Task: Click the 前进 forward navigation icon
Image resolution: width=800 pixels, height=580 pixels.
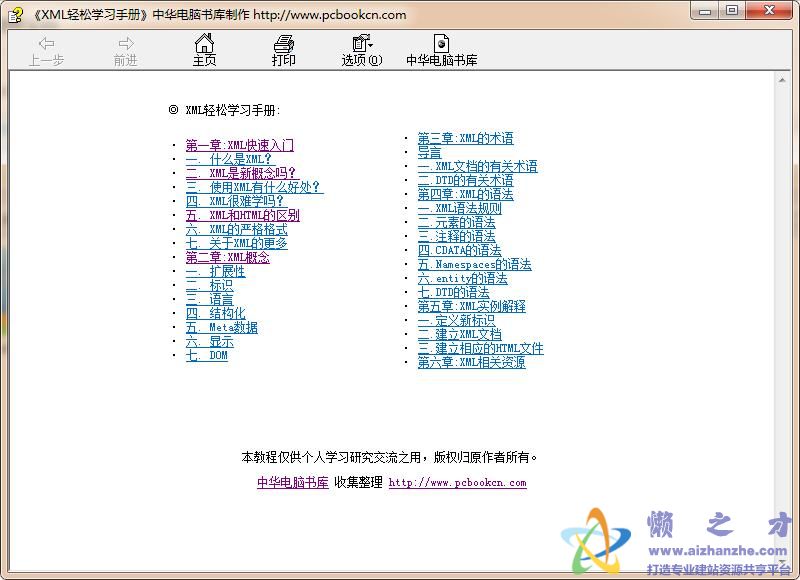Action: click(124, 47)
